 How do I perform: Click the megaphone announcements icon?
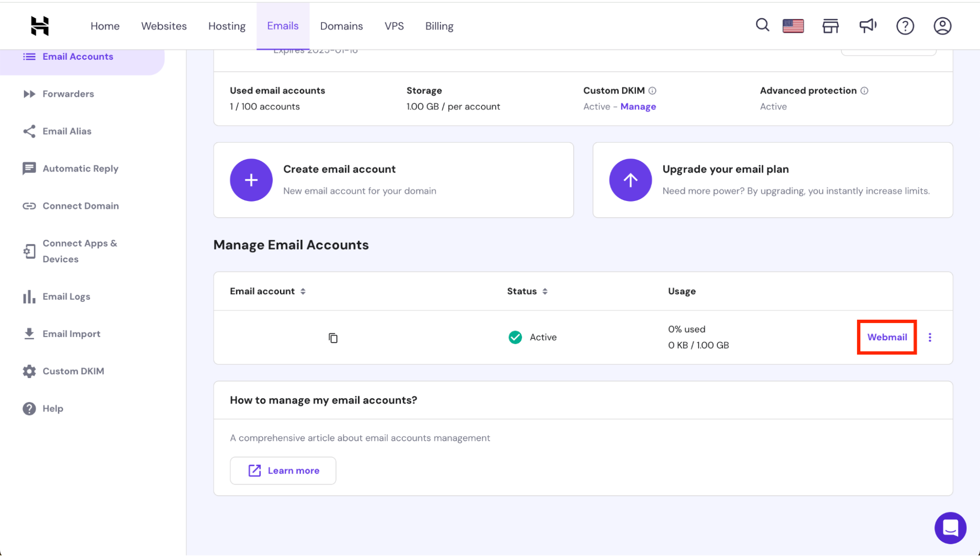868,25
